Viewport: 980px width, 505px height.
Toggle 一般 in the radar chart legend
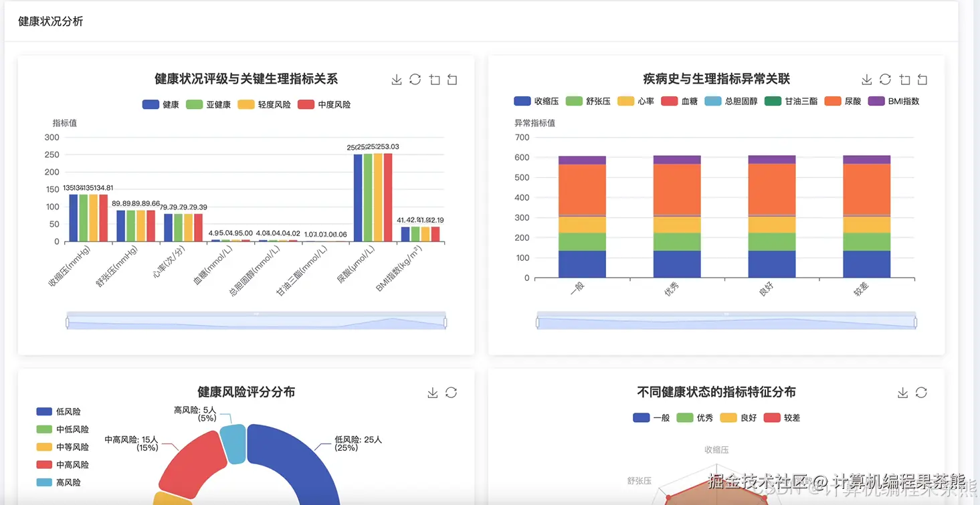[651, 417]
